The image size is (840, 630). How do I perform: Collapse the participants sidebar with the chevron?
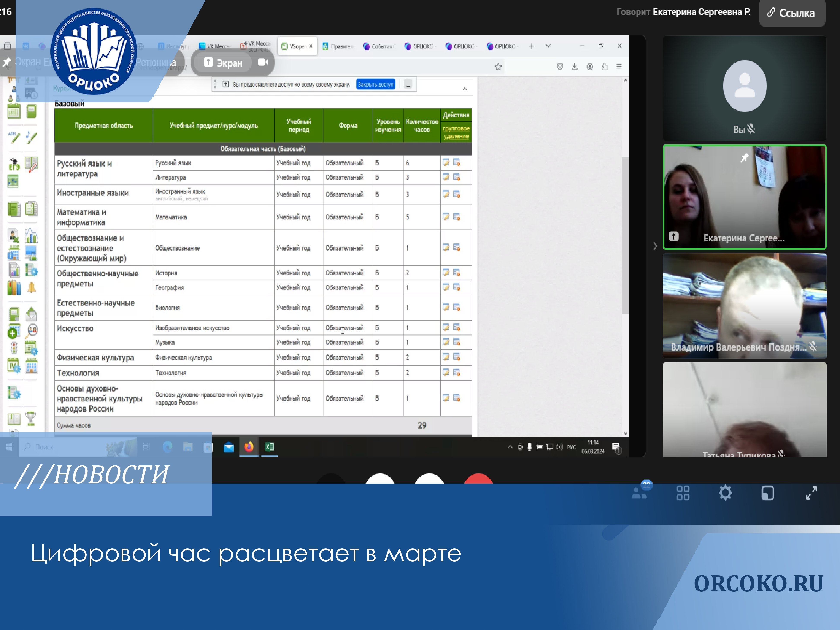coord(655,246)
